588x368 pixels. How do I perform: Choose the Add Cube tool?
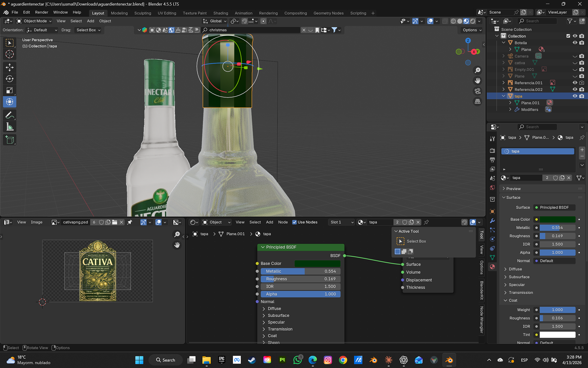point(9,140)
